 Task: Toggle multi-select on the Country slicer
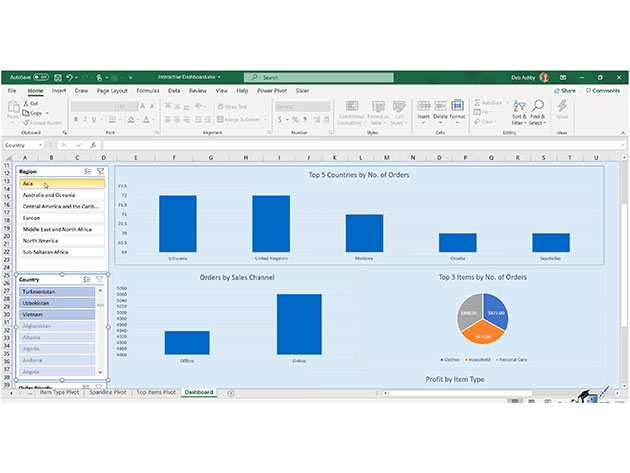click(86, 279)
